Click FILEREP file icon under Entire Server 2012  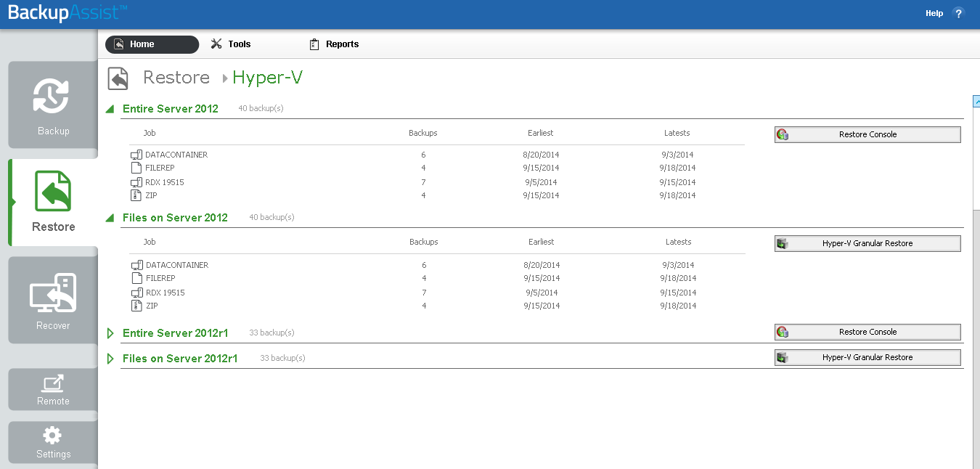tap(136, 168)
